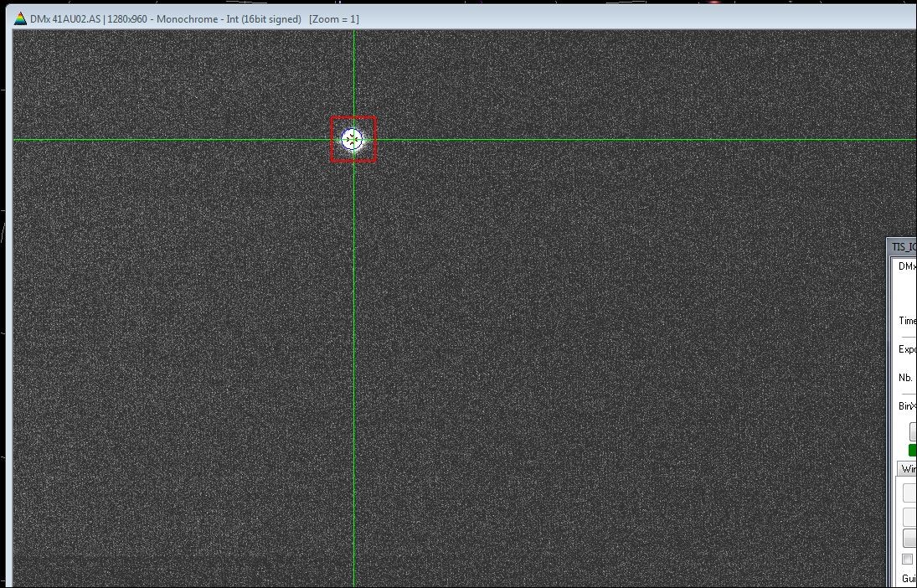Screen dimensions: 917x588
Task: Click the Nb. label in the TIS panel
Action: click(x=905, y=378)
